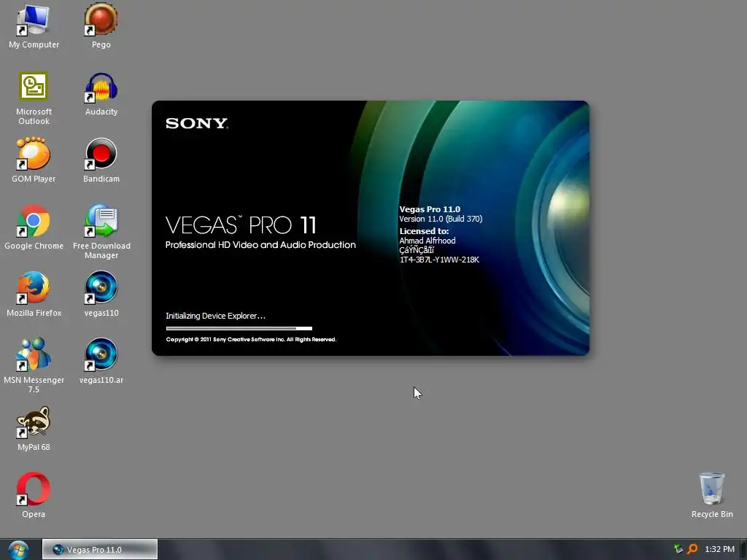
Task: Select the vegas110 desktop shortcut
Action: [x=101, y=295]
